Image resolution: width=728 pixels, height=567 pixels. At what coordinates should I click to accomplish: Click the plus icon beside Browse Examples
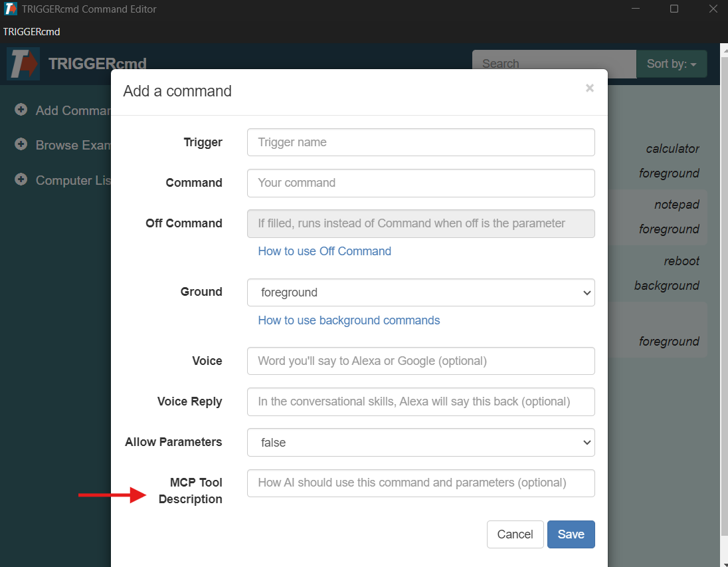tap(21, 144)
